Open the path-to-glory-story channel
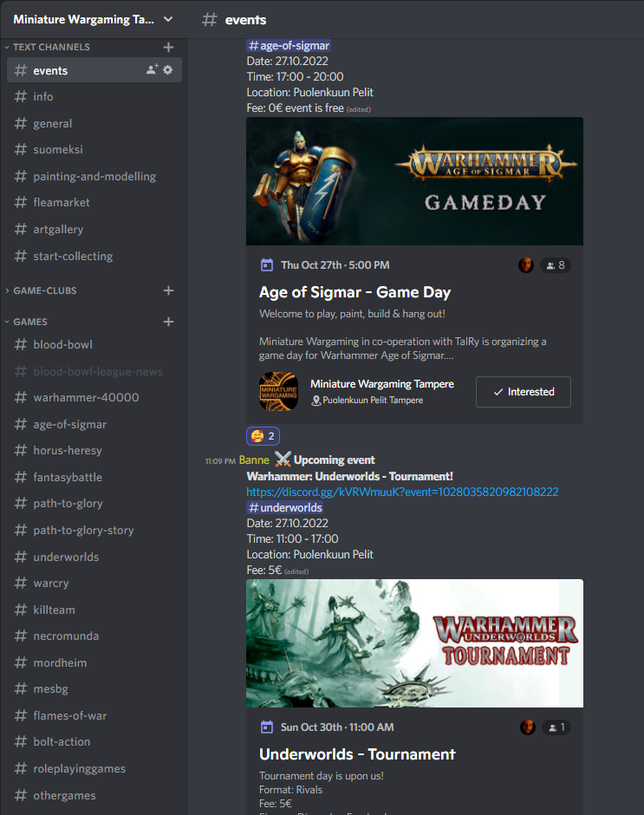Viewport: 644px width, 815px height. coord(94,530)
